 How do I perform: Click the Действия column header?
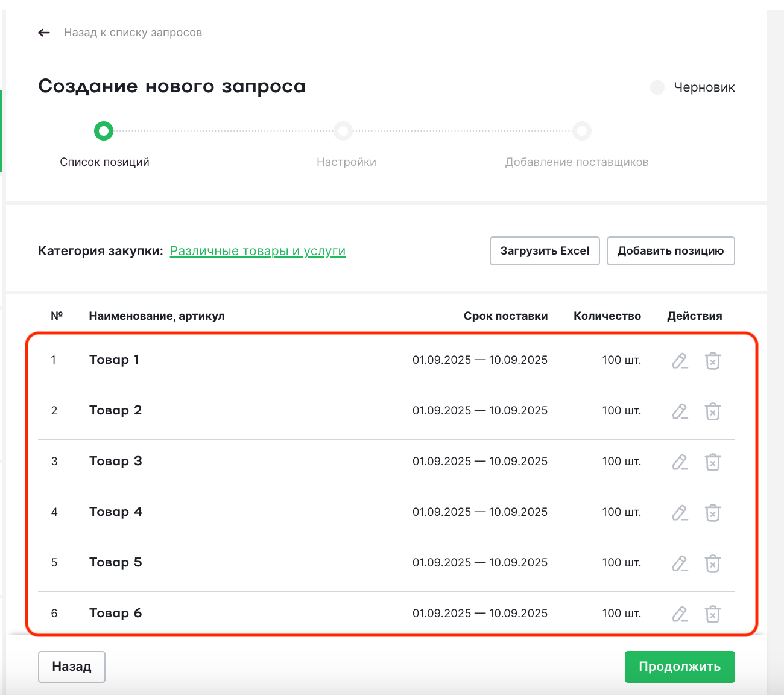coord(695,316)
